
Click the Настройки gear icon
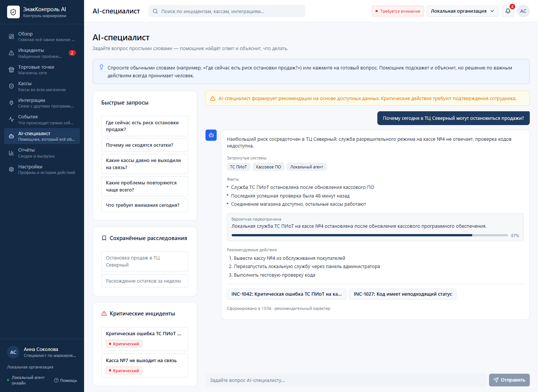click(11, 169)
